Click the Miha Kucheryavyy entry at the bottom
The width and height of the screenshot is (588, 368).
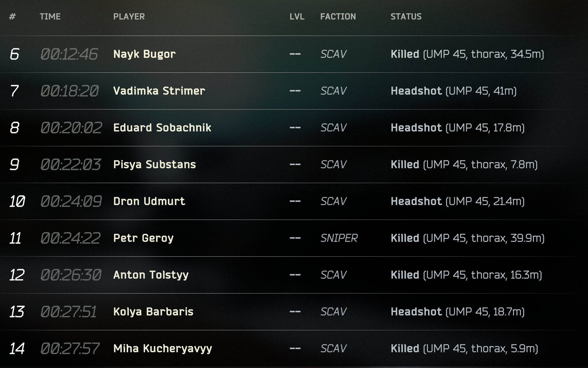tap(162, 348)
